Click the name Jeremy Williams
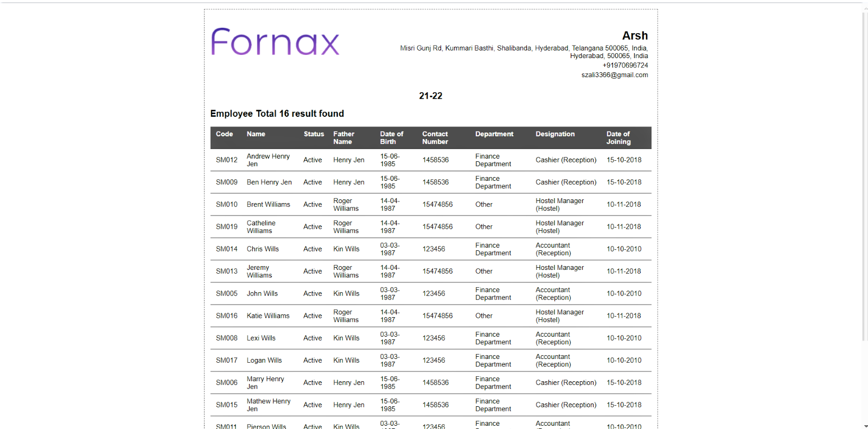868x429 pixels. (x=259, y=272)
